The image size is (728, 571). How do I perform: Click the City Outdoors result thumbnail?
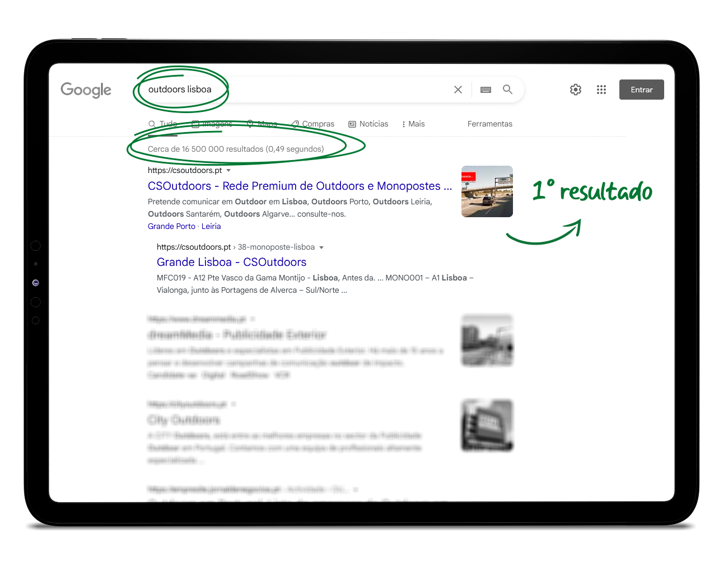click(x=487, y=425)
